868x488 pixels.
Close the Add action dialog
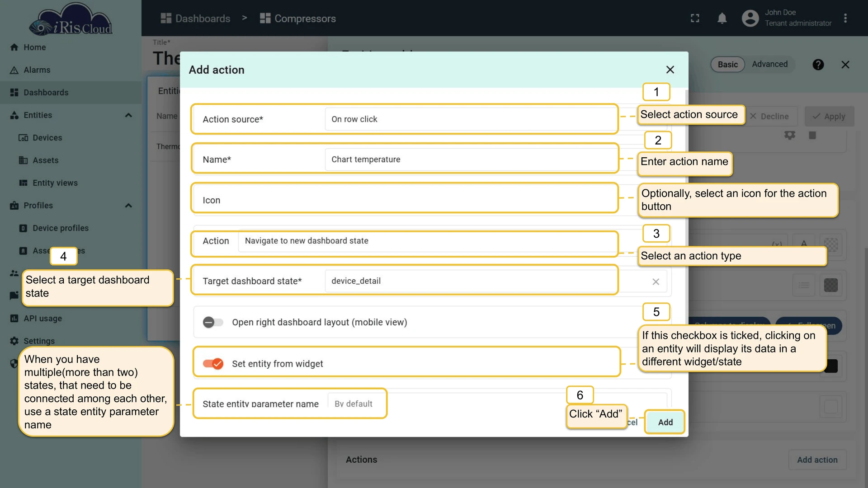[670, 70]
